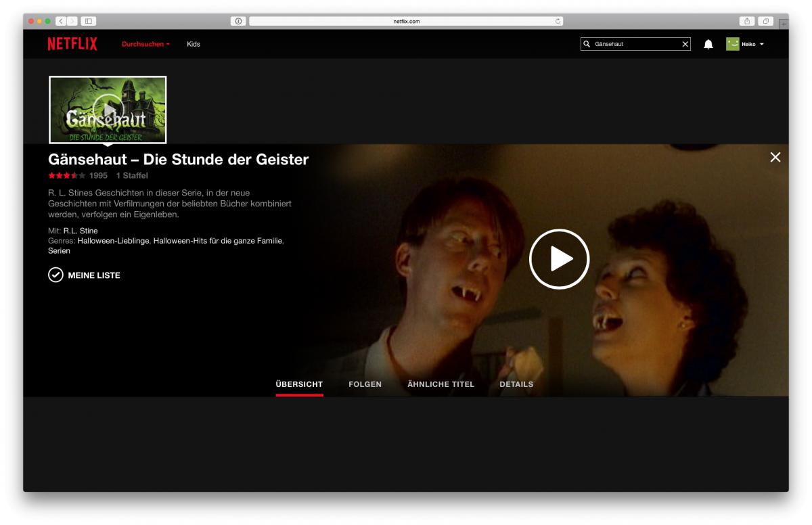Viewport: 812px width, 525px height.
Task: Click in the Gänsehaut search field
Action: (x=636, y=44)
